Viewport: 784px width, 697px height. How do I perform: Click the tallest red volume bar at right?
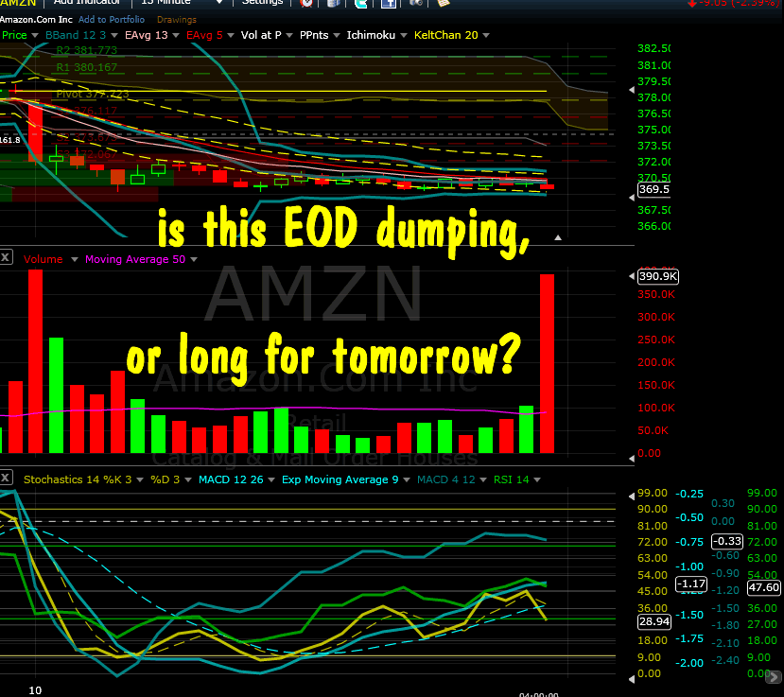pos(547,363)
